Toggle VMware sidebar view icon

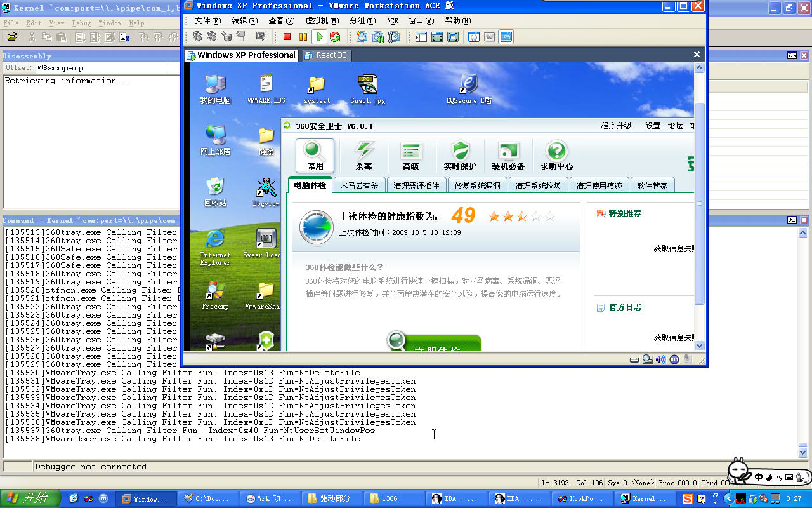(421, 37)
